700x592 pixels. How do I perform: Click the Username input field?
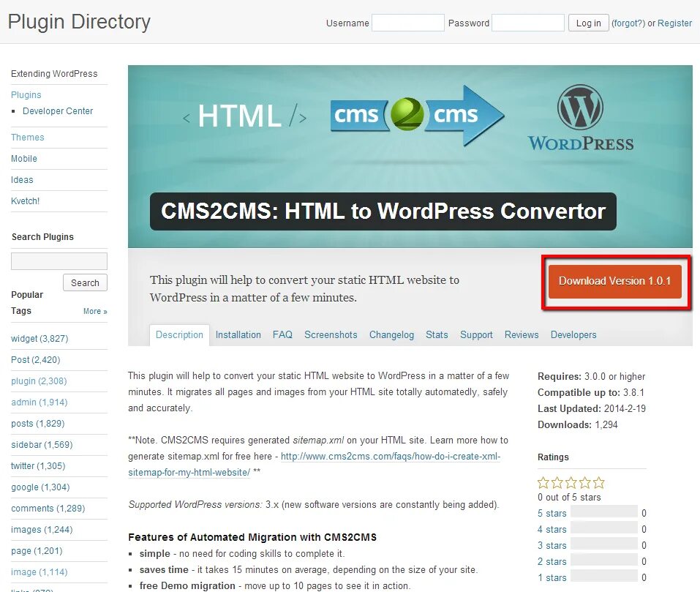pos(407,23)
